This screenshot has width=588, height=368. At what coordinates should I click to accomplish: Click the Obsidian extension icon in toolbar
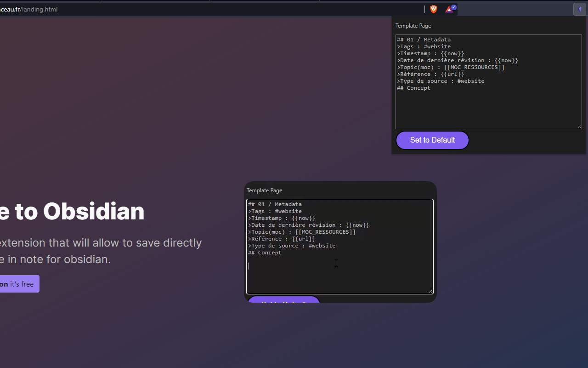coord(580,9)
